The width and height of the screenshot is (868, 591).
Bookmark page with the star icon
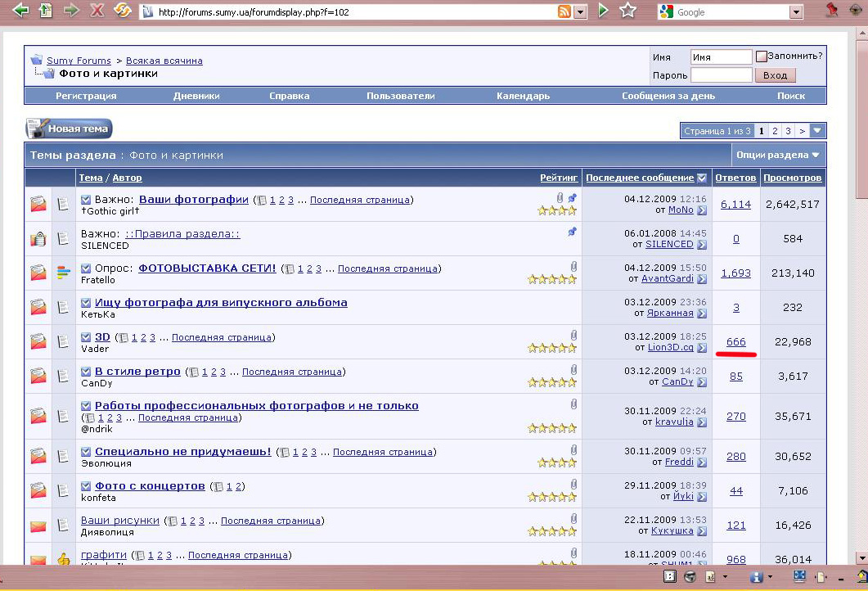coord(627,11)
